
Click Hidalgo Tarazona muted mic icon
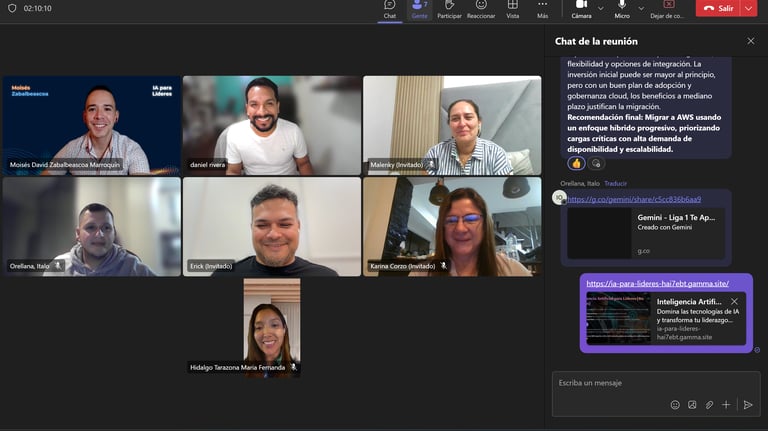[x=293, y=367]
